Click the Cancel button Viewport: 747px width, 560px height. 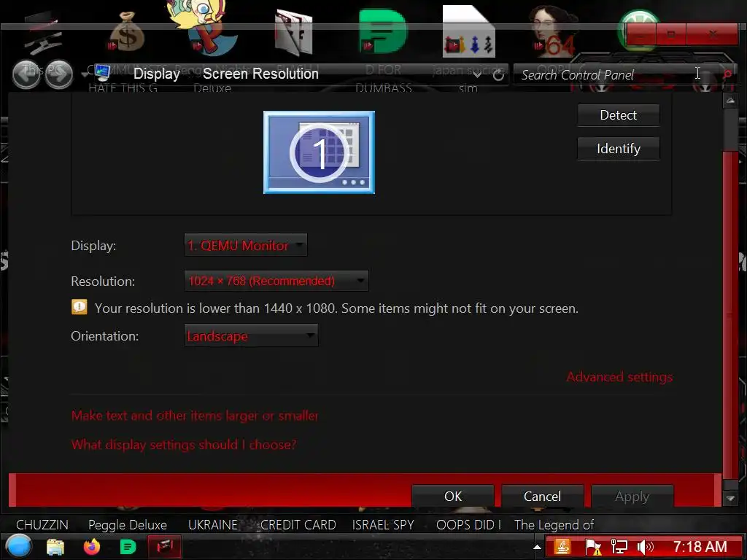coord(542,496)
